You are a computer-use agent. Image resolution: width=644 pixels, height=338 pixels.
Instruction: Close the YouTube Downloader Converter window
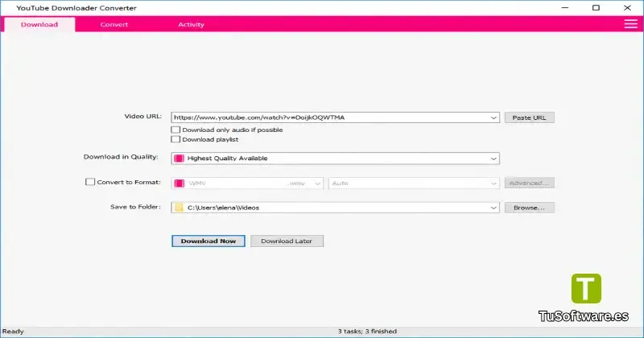627,7
